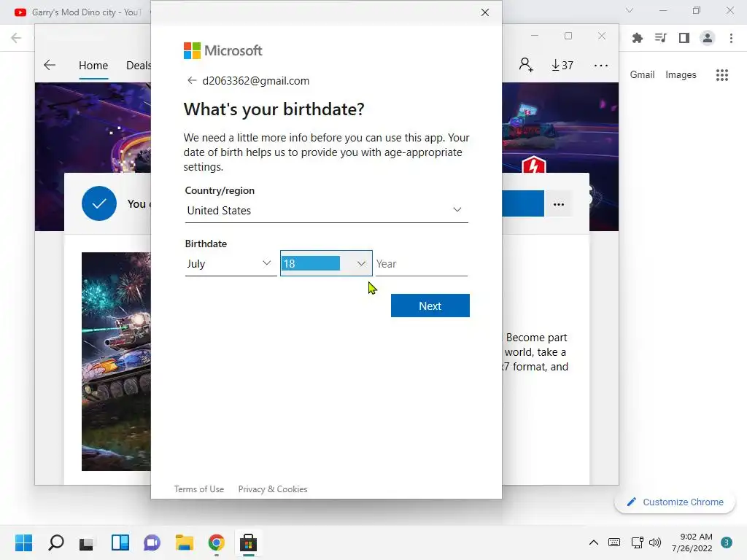Open the Country/region dropdown showing United States
Screen dimensions: 747x560
pos(326,210)
